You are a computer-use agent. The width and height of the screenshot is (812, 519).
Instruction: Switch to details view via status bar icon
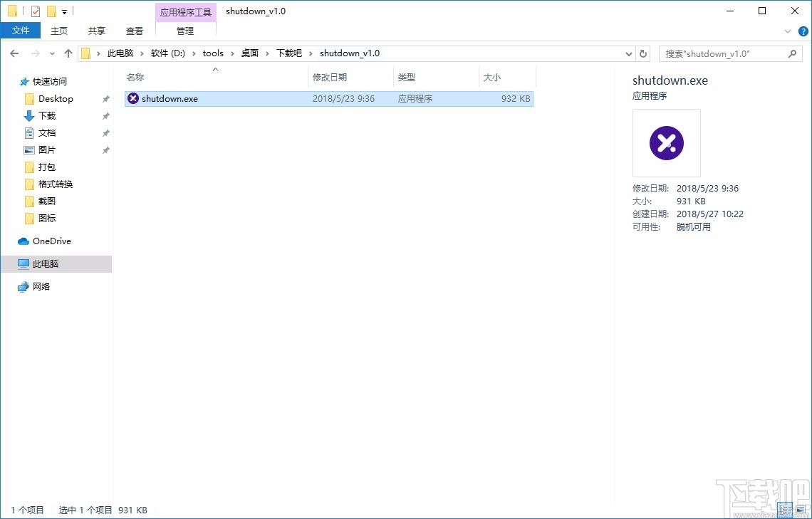[x=785, y=509]
